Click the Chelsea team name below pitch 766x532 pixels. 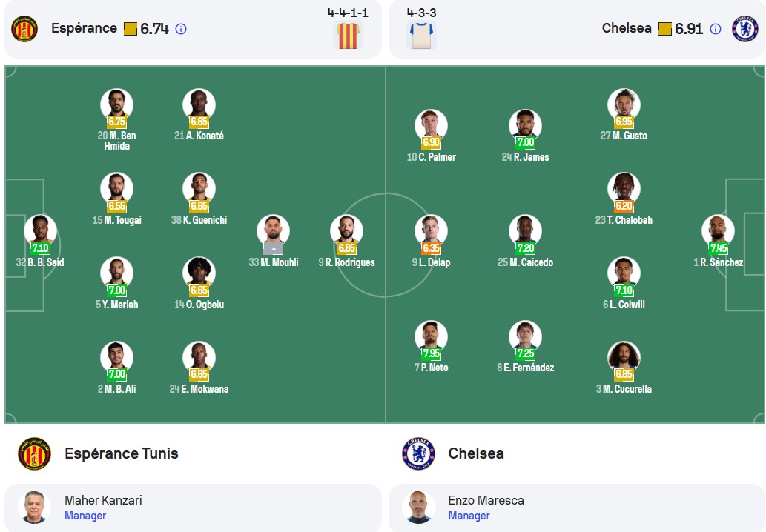[x=476, y=453]
